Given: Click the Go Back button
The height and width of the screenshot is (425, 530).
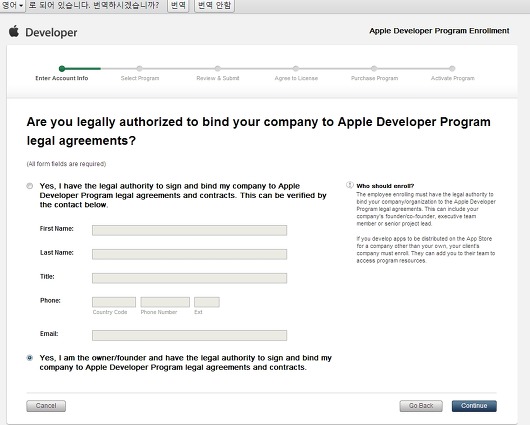Looking at the screenshot, I should point(421,406).
